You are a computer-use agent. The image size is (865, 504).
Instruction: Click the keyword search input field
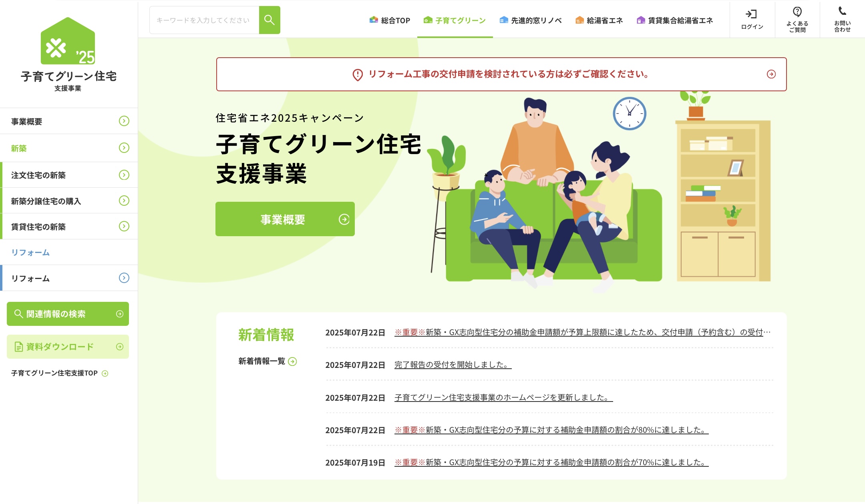[204, 20]
